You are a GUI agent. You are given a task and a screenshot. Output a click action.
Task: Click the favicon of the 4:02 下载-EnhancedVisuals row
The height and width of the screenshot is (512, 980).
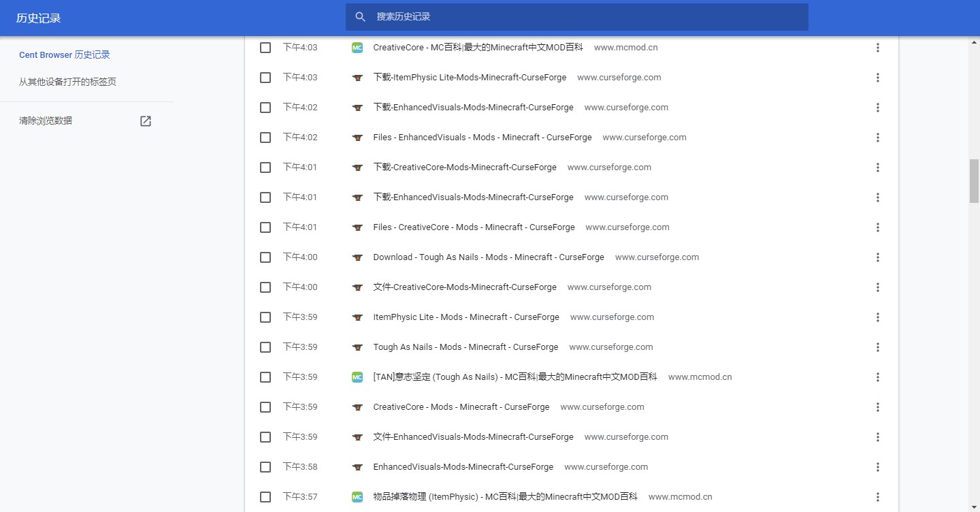point(357,108)
